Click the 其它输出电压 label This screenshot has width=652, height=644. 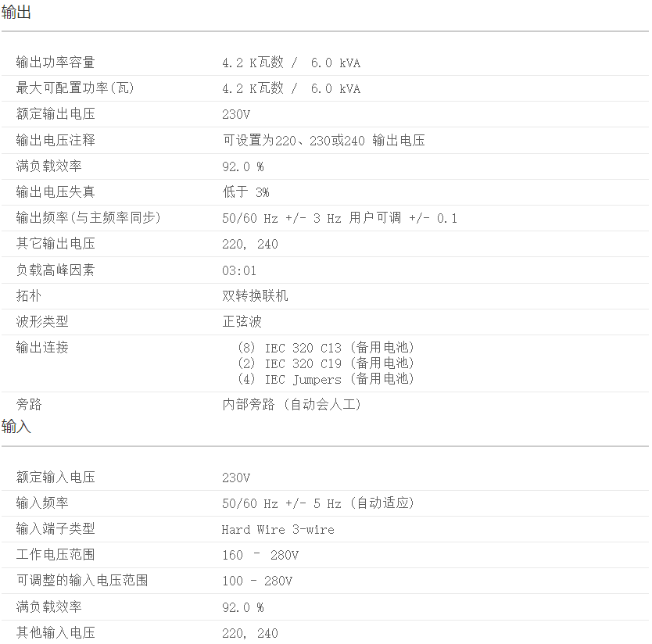click(x=56, y=244)
